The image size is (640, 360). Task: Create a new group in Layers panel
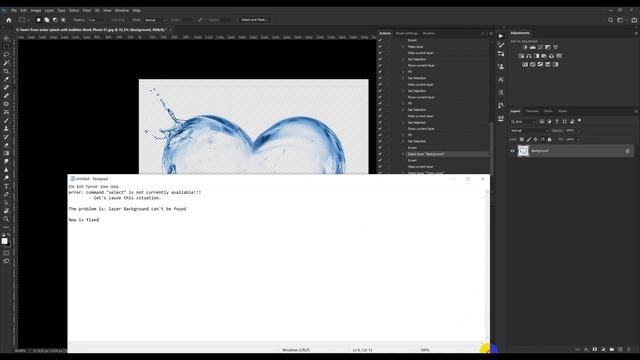612,349
